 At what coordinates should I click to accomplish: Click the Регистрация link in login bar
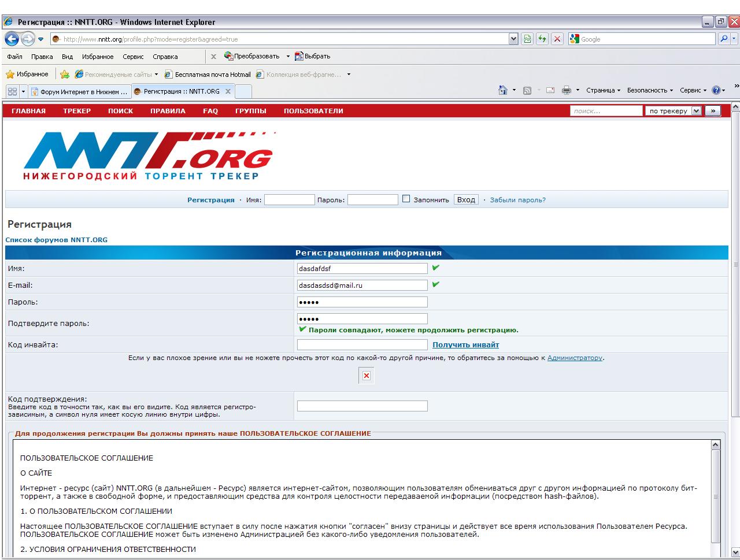tap(211, 200)
